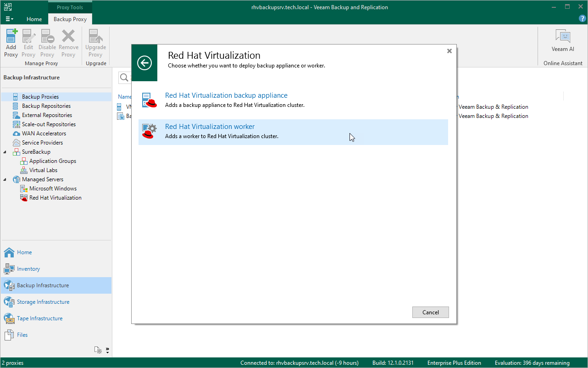Click the Name column header
The image size is (588, 368).
124,97
